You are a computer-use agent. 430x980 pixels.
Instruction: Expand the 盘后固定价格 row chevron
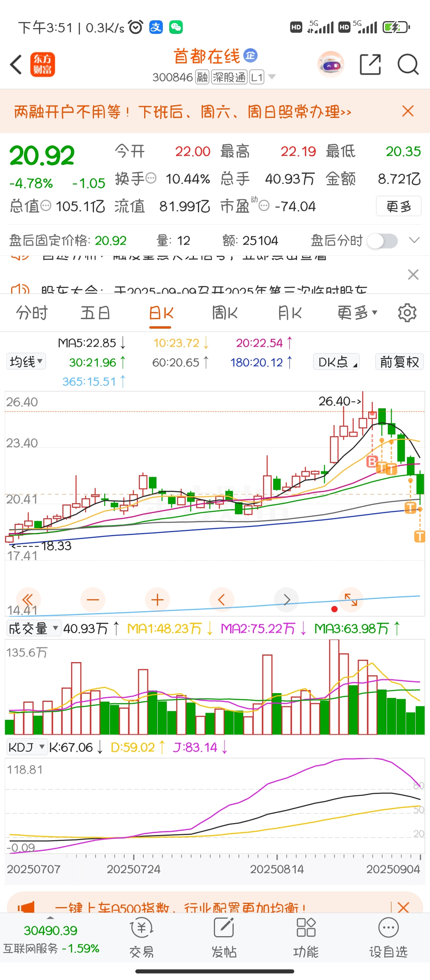(x=414, y=240)
